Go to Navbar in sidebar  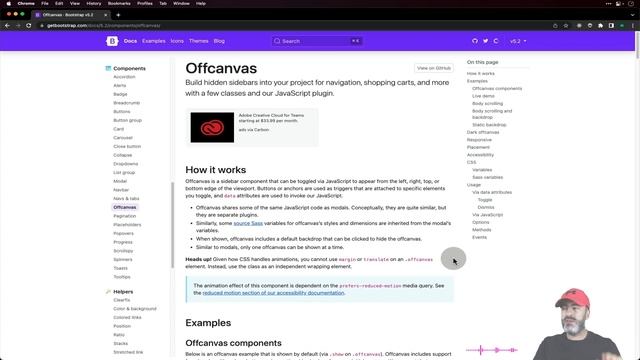click(121, 190)
